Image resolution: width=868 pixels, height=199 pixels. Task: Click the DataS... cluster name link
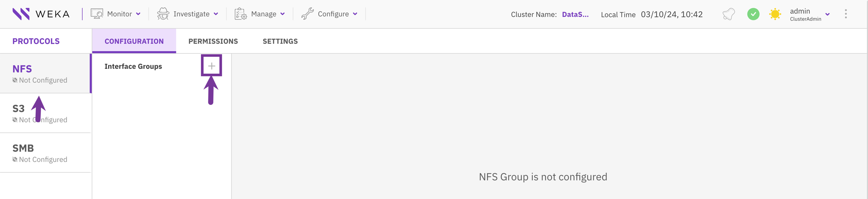tap(575, 14)
